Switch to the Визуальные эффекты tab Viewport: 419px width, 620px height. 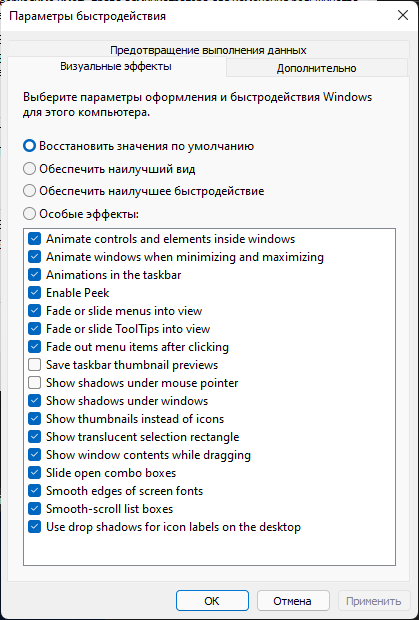click(x=116, y=66)
